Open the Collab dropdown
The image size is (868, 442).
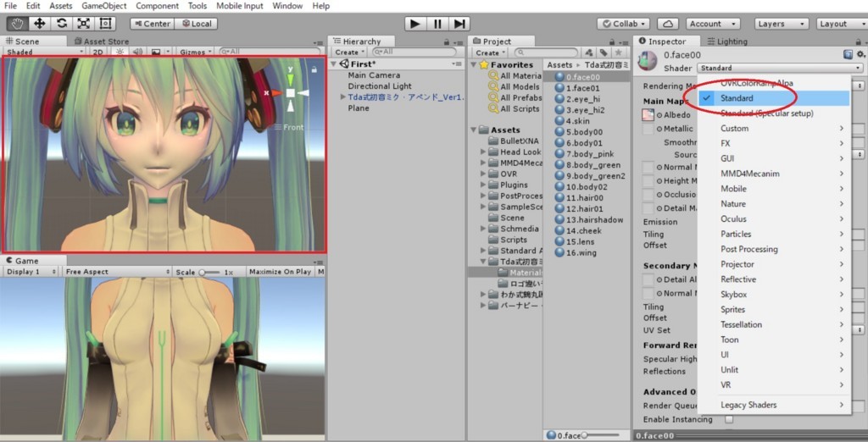tap(623, 24)
